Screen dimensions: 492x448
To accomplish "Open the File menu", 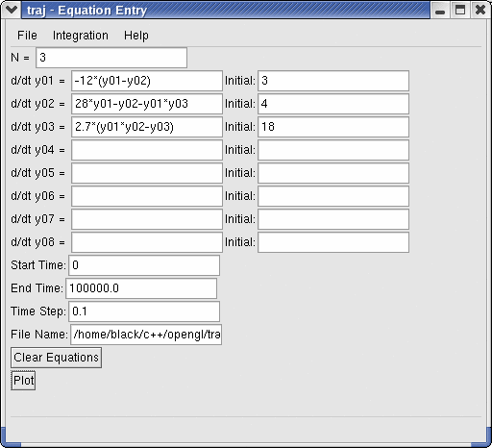I will [x=27, y=36].
